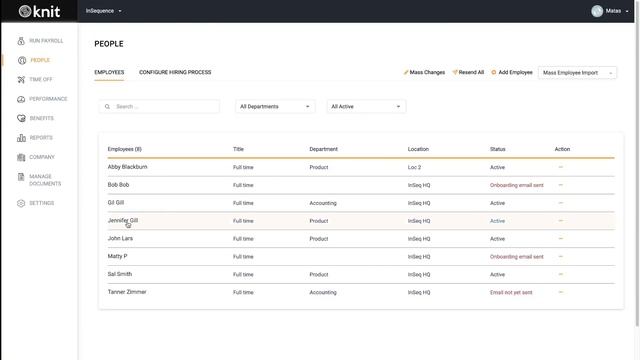Click Sal Smith name
Screen dimensions: 640x360
pos(120,274)
